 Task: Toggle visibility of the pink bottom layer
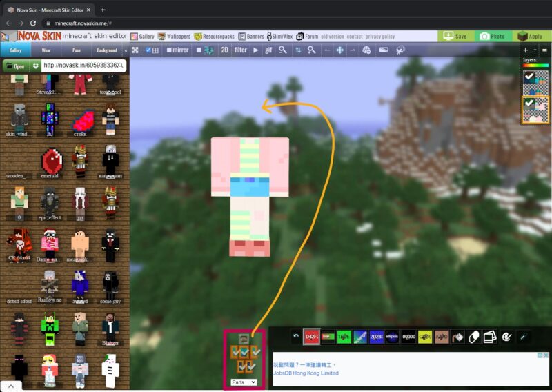tap(529, 103)
